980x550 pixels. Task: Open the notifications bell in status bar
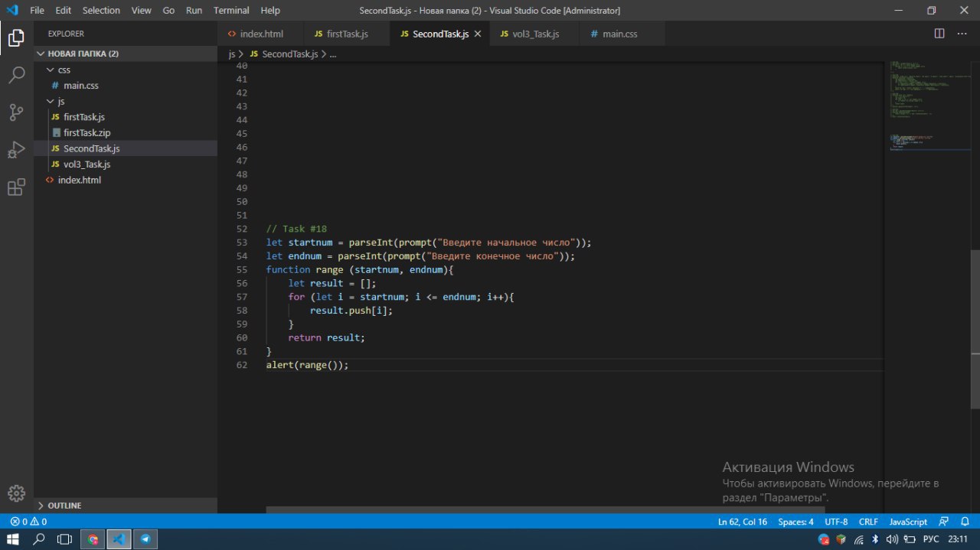(964, 522)
